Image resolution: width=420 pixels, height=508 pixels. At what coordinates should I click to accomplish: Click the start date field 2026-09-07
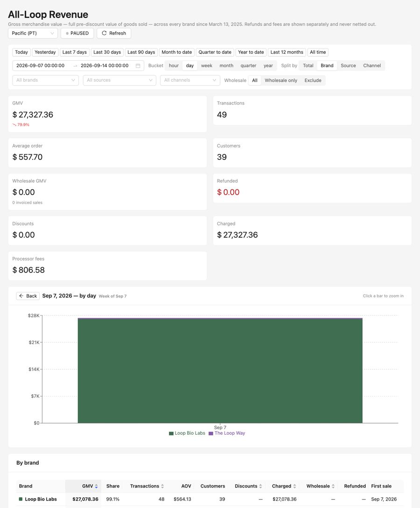click(41, 66)
